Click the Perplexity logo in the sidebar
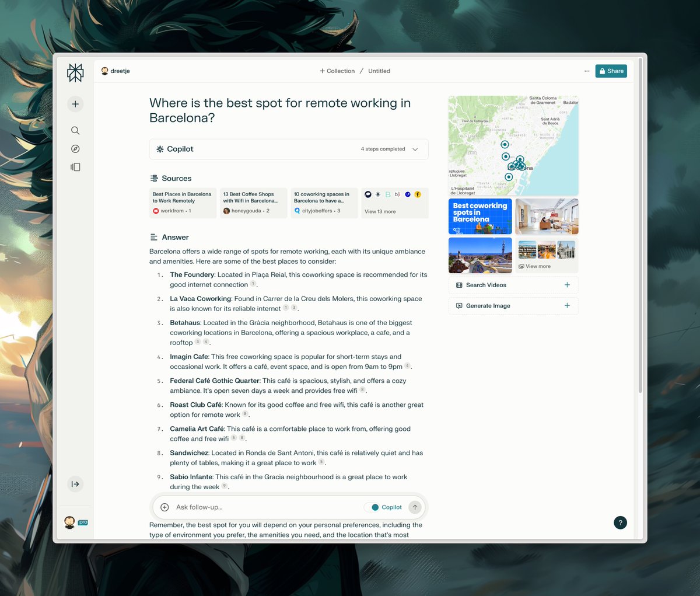700x596 pixels. click(x=75, y=72)
